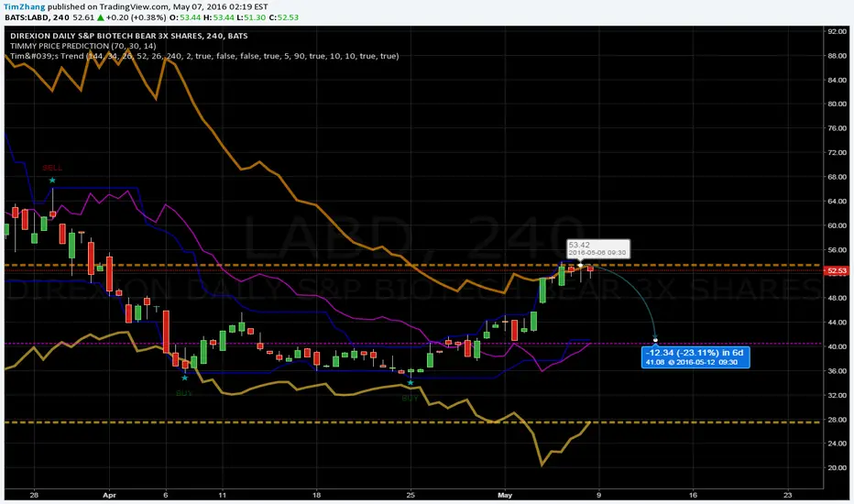Open the TimZhang author link

click(24, 7)
